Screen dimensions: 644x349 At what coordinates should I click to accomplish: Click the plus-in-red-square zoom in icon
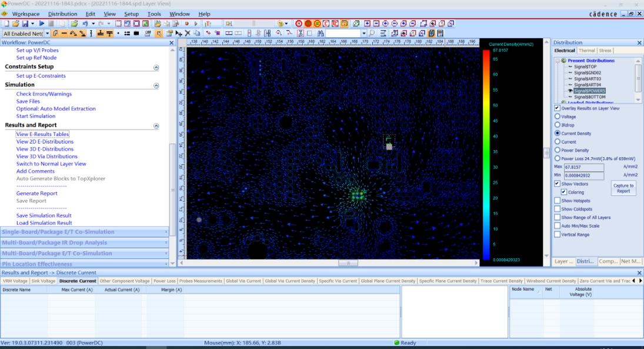(x=367, y=24)
